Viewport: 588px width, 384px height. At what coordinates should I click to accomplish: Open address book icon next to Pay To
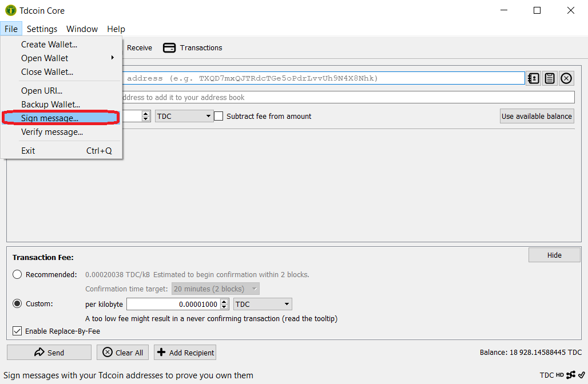coord(533,78)
